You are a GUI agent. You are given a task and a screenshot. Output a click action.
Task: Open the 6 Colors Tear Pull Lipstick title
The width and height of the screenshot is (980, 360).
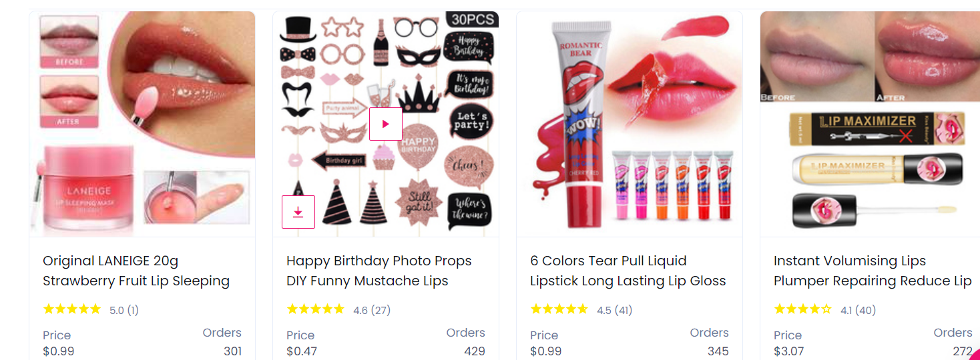coord(628,271)
